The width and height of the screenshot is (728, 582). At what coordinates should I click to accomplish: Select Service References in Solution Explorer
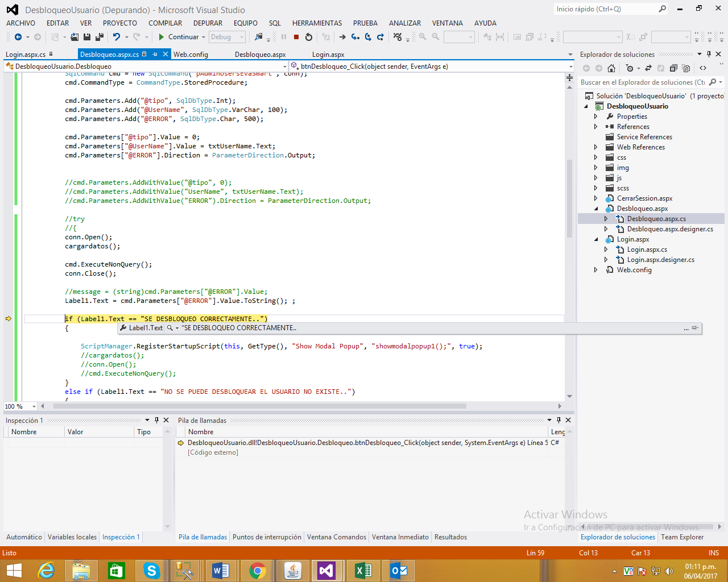pos(644,137)
